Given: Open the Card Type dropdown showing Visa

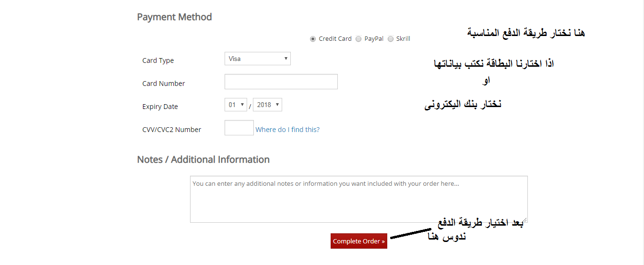Looking at the screenshot, I should tap(257, 59).
